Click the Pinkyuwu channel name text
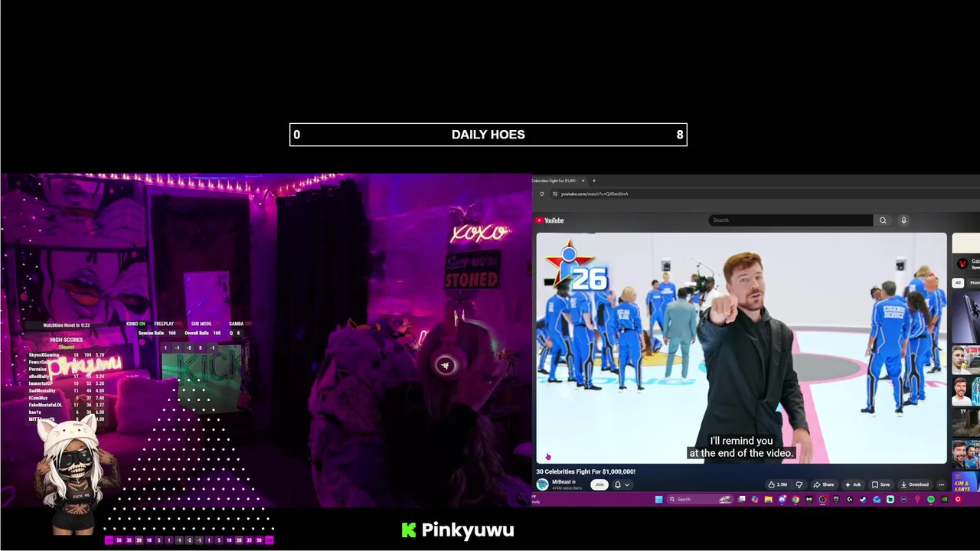 click(468, 530)
